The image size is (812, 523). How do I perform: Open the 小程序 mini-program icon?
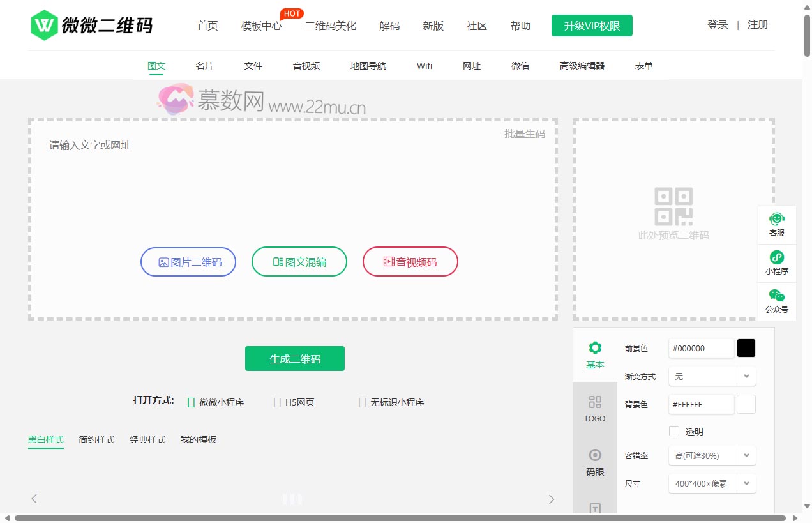pos(776,262)
